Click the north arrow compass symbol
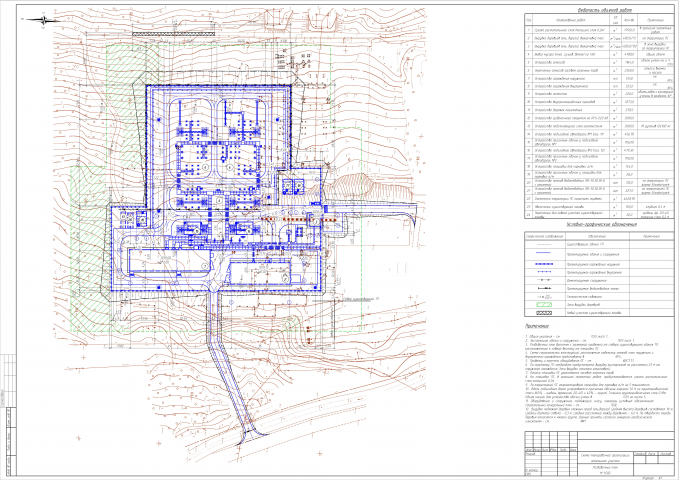The height and width of the screenshot is (480, 679). point(43,19)
